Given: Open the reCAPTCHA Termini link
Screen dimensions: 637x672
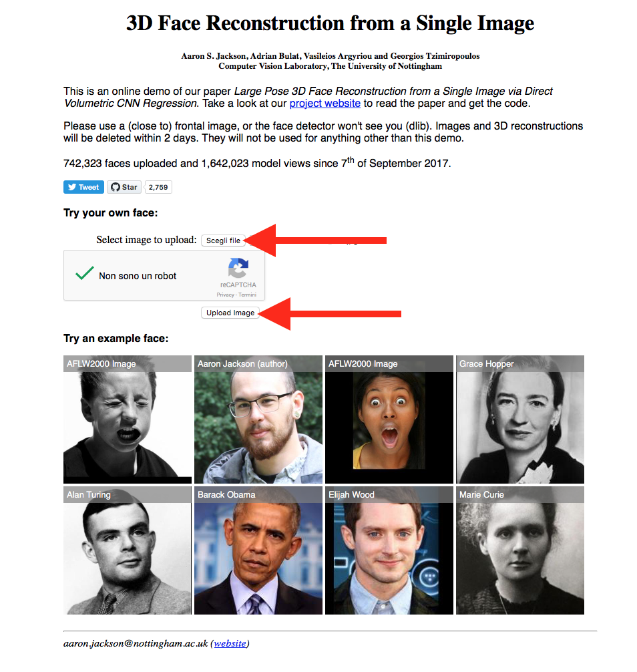Looking at the screenshot, I should click(x=247, y=295).
